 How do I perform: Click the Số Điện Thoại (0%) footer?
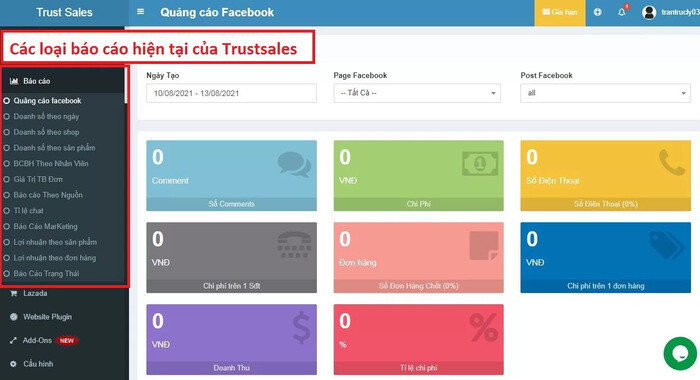605,204
